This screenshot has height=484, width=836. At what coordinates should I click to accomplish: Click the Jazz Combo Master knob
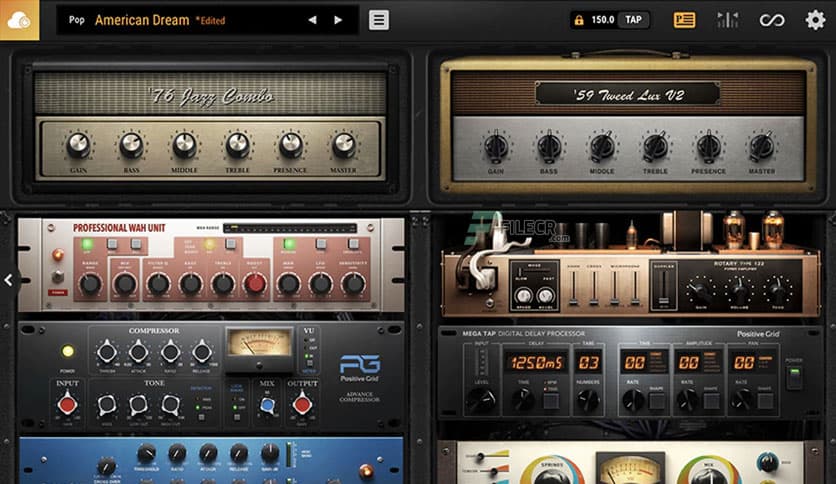344,144
